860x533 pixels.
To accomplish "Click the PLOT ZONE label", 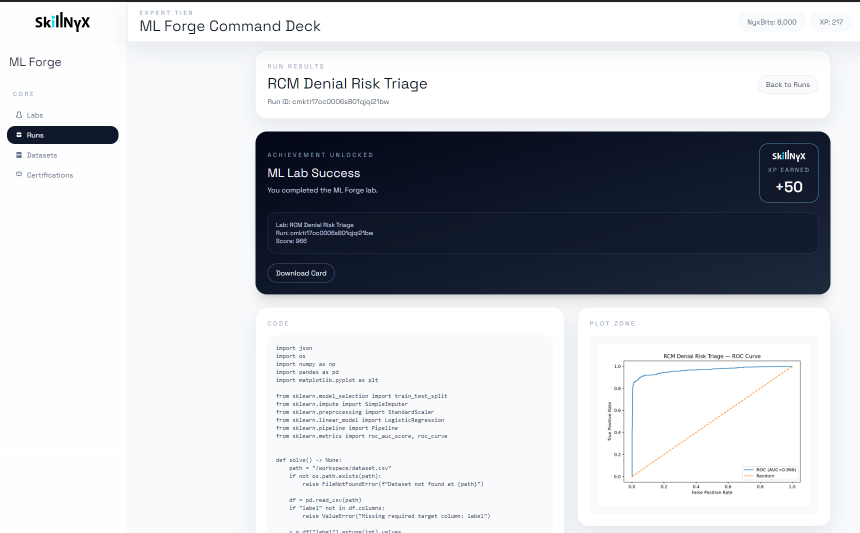I will pyautogui.click(x=612, y=324).
